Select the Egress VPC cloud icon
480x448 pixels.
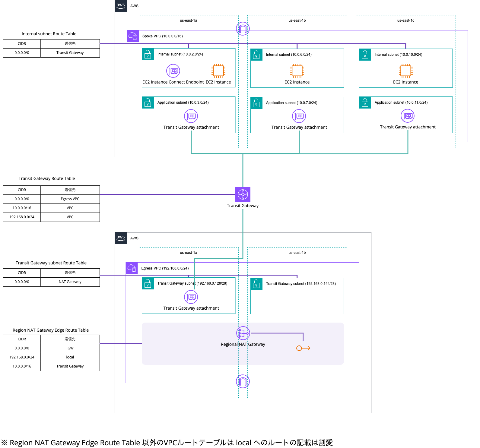point(132,268)
